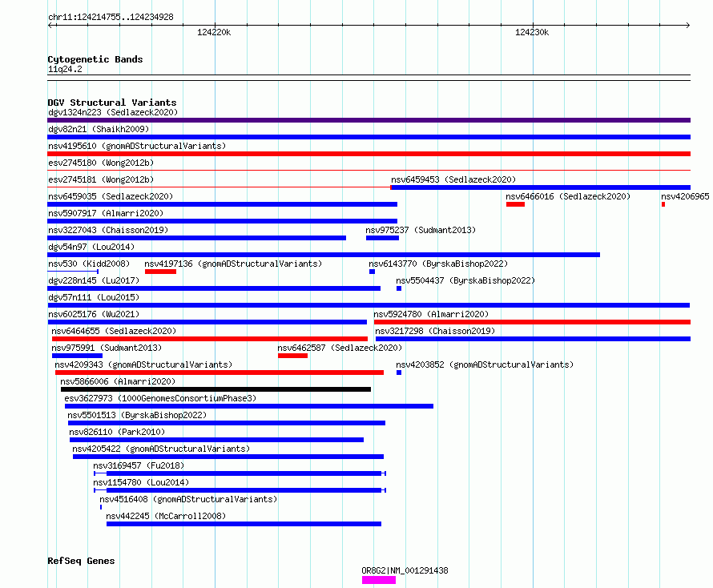
Task: Click the 124230k ruler position label
Action: pyautogui.click(x=532, y=32)
